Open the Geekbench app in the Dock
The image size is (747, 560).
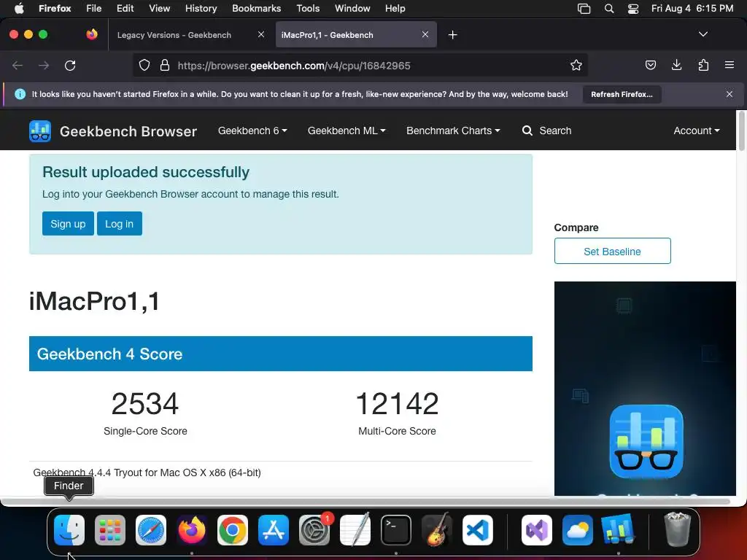click(619, 530)
